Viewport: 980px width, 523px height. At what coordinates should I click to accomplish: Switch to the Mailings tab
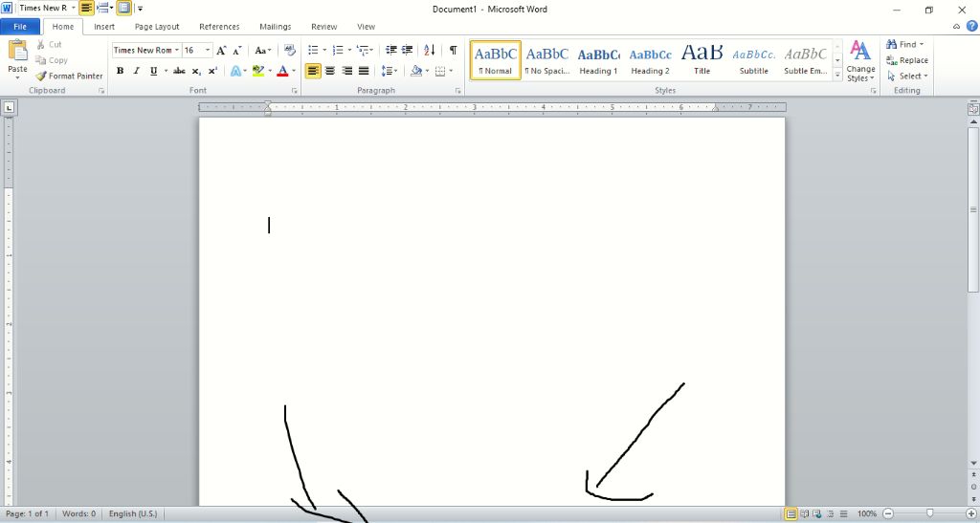point(275,27)
